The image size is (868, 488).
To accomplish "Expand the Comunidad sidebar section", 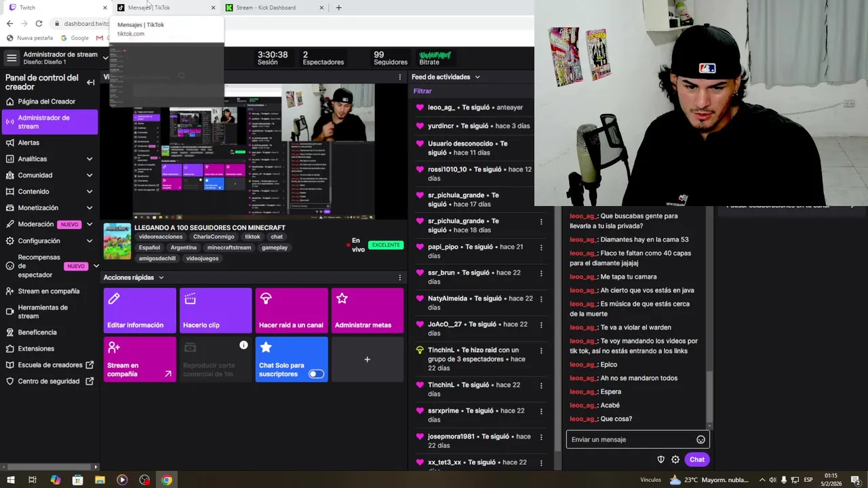I will point(90,176).
